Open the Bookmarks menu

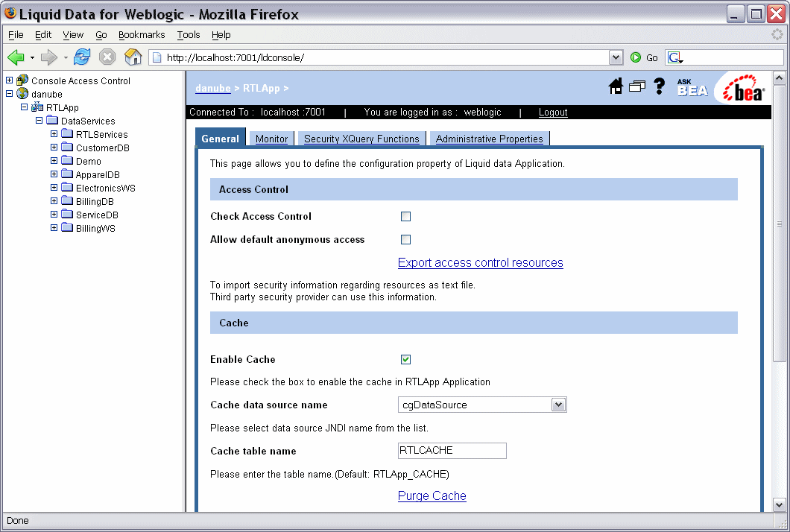tap(142, 35)
